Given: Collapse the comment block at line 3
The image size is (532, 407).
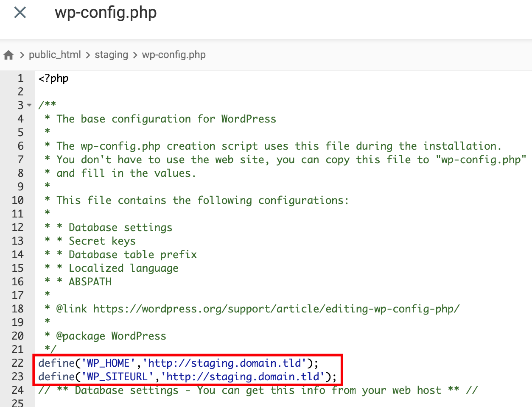Looking at the screenshot, I should [x=29, y=105].
